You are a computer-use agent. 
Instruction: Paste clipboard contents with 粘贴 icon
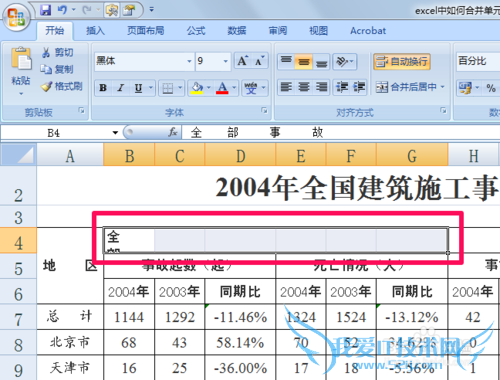(21, 59)
